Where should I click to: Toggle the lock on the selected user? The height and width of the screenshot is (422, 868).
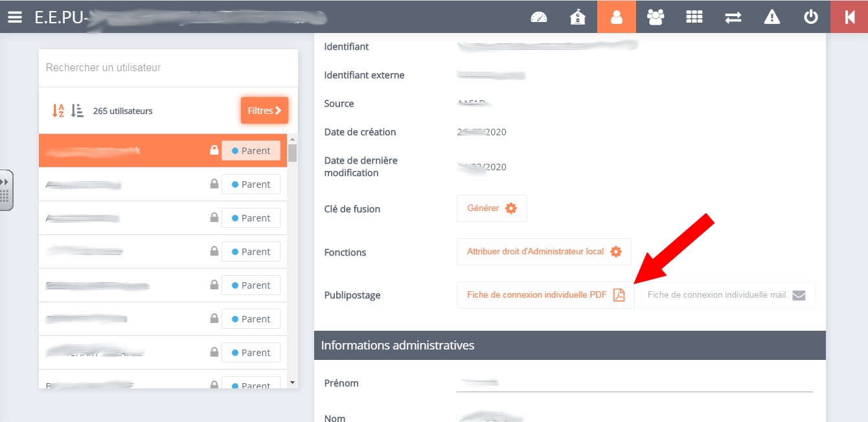tap(214, 150)
